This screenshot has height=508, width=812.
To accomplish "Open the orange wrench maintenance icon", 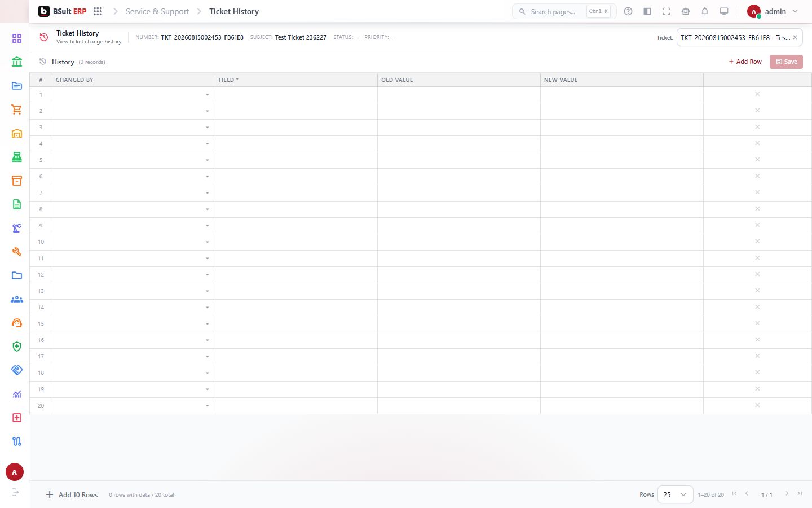I will (17, 252).
